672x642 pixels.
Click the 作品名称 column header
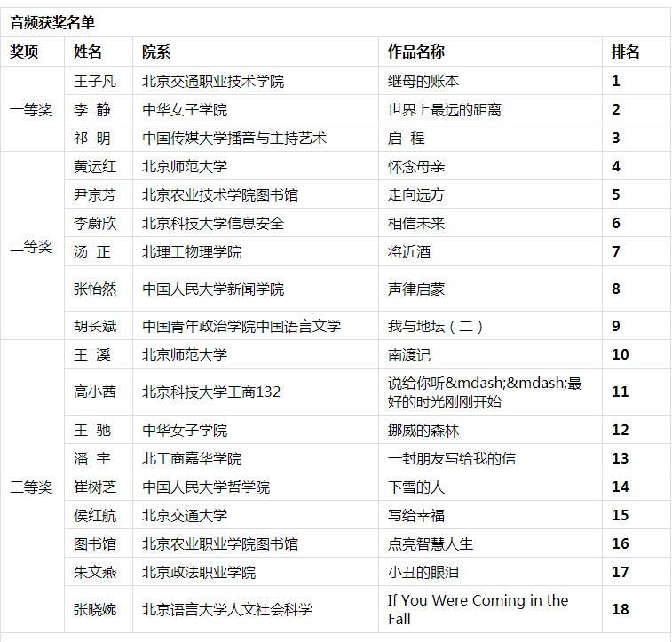[415, 52]
